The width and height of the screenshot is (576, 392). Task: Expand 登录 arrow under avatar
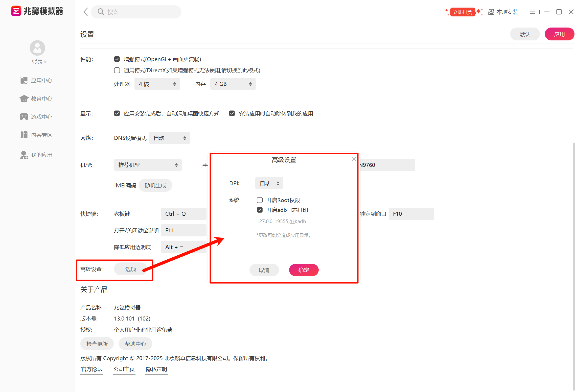click(x=45, y=62)
